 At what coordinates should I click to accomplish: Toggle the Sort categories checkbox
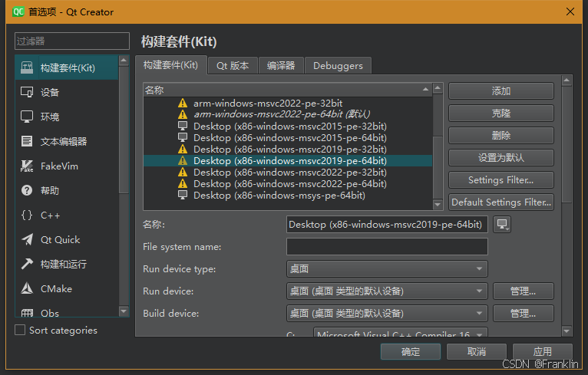[20, 330]
